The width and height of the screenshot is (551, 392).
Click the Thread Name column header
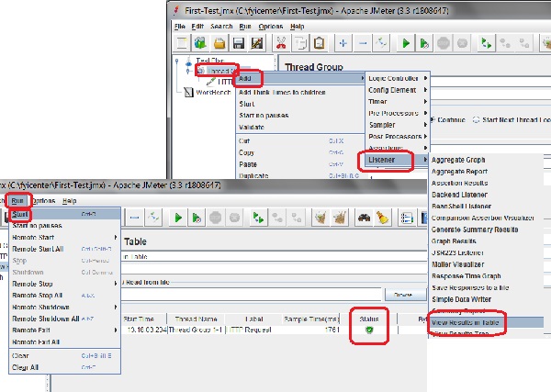click(x=197, y=319)
